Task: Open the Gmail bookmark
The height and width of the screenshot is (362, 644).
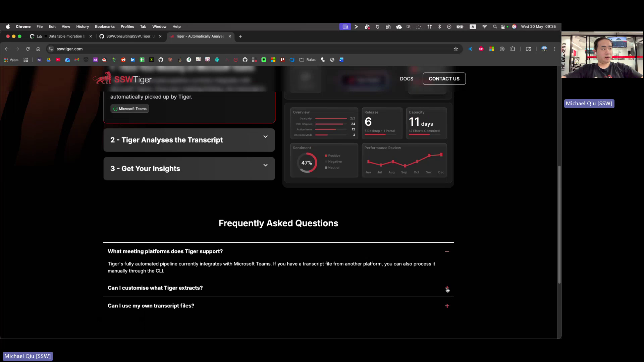Action: coord(77,60)
